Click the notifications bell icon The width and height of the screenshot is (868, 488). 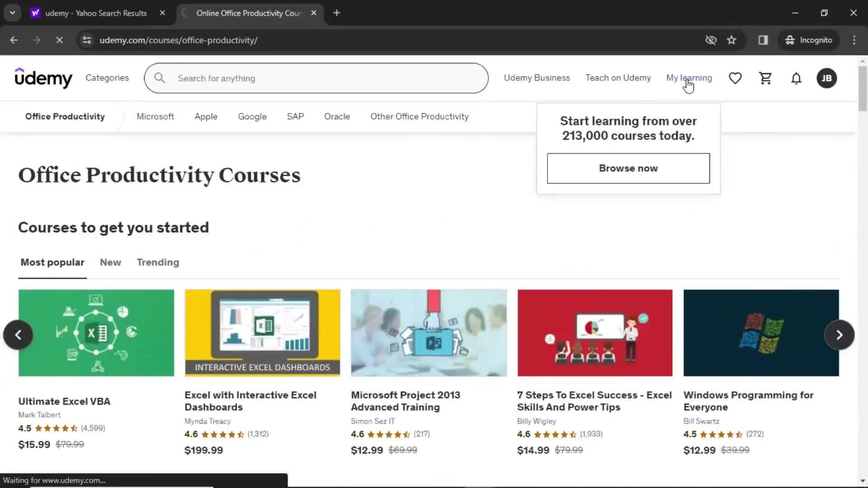tap(796, 78)
